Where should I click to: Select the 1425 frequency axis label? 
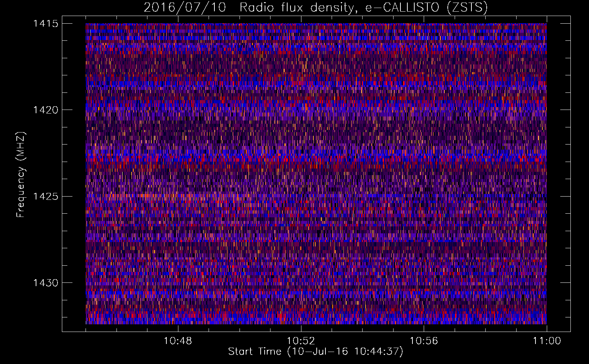click(x=46, y=197)
